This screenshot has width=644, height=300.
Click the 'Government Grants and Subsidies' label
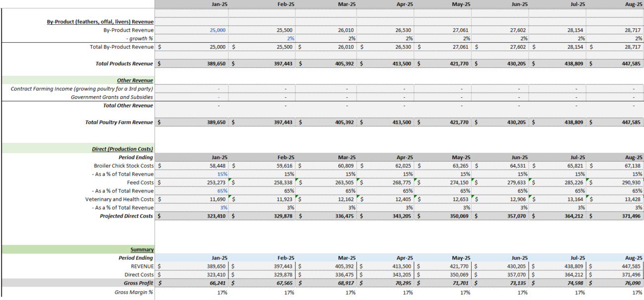pyautogui.click(x=112, y=97)
